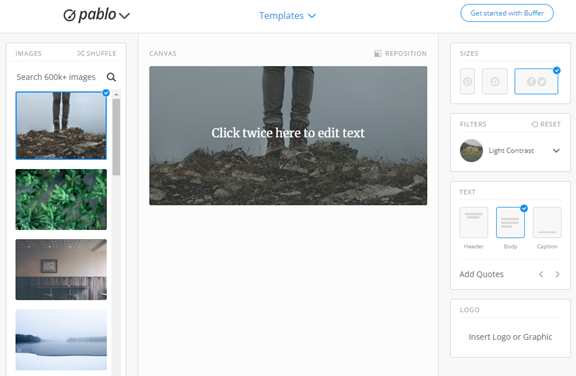The image size is (576, 376).
Task: Open the Templates dropdown
Action: 287,16
